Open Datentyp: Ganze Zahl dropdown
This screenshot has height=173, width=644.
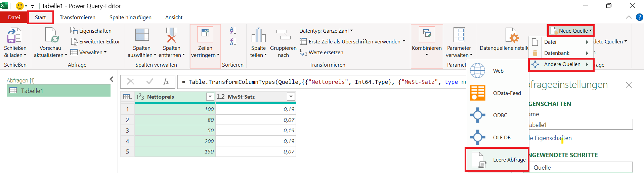coord(326,31)
